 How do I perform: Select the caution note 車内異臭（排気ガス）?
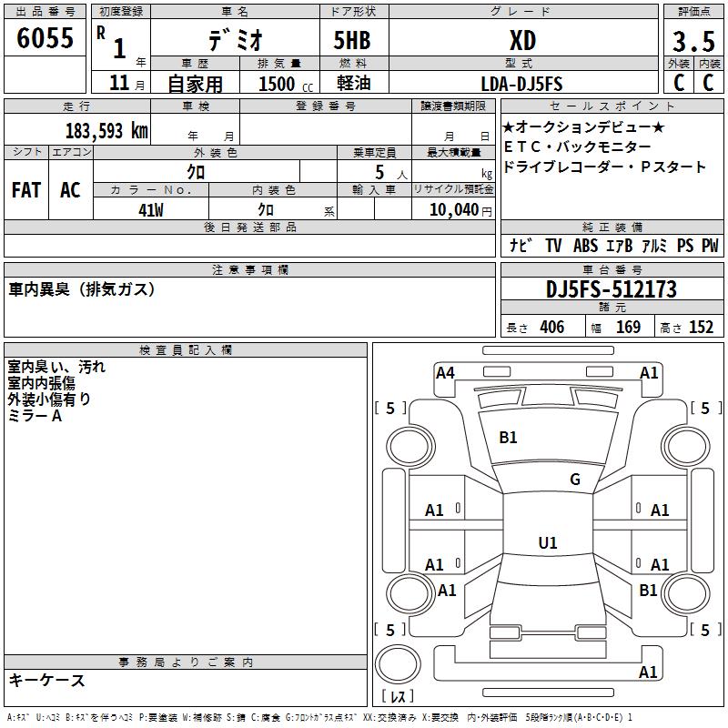[x=82, y=289]
